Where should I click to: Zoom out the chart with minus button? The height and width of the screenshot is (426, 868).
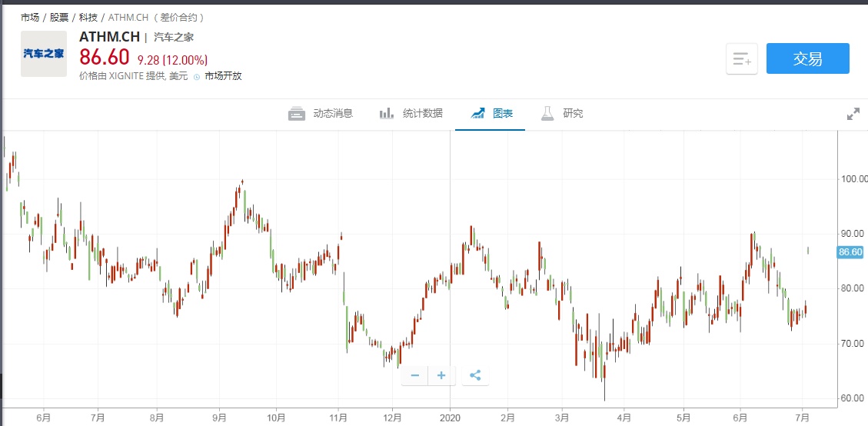coord(415,375)
